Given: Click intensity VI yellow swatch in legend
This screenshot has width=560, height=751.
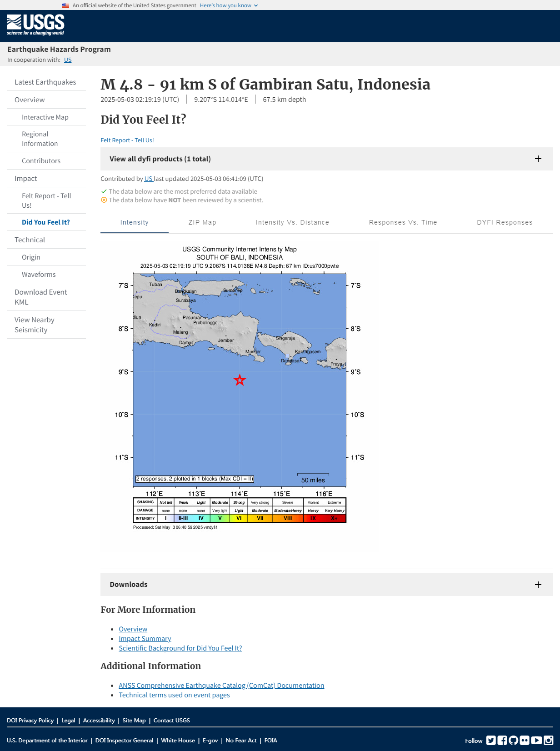Looking at the screenshot, I should tap(239, 518).
